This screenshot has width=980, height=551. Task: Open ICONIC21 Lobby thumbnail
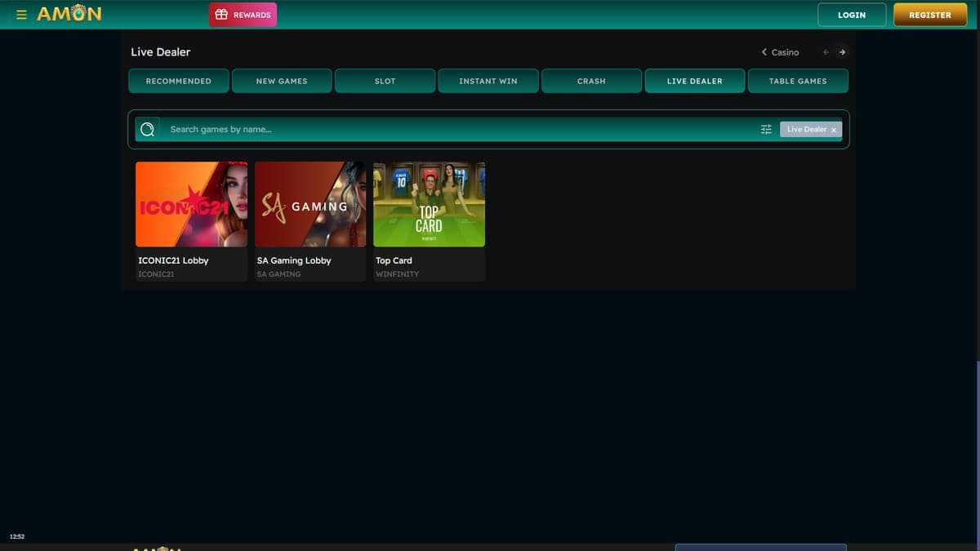tap(191, 204)
